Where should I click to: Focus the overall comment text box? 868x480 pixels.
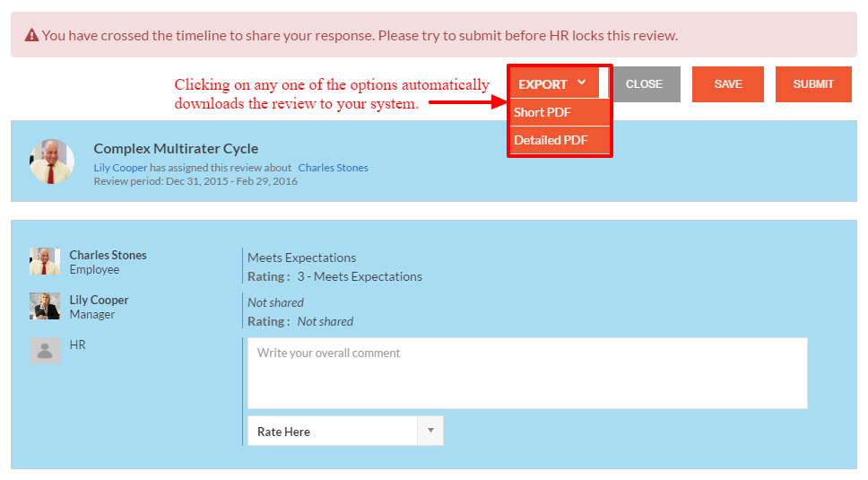pos(527,373)
